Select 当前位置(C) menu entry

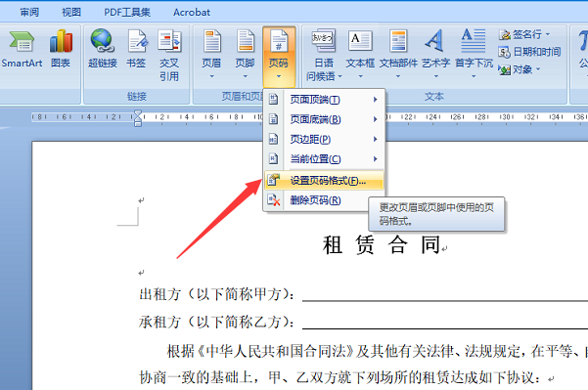coord(324,159)
